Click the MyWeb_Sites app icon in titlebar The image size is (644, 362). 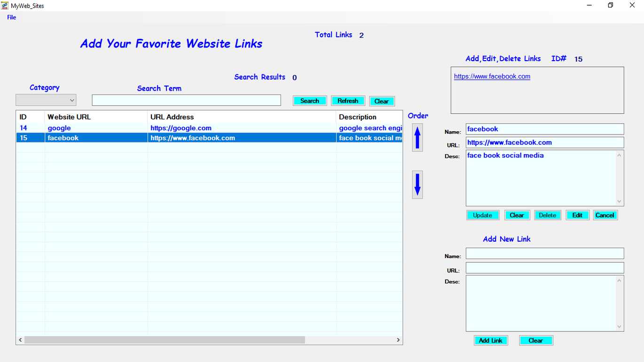[x=5, y=5]
